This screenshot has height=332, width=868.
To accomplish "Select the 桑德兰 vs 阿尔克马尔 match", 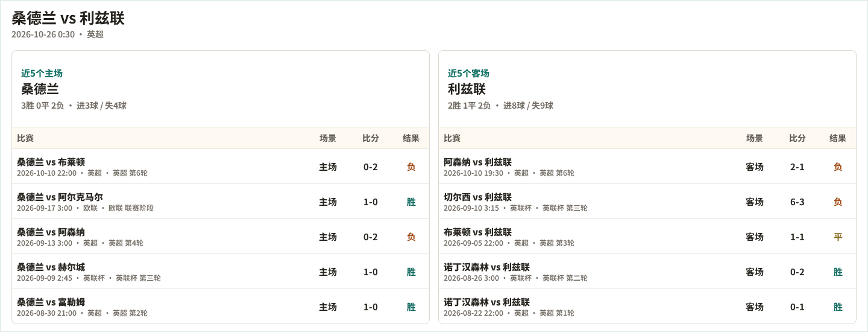I will click(x=221, y=202).
